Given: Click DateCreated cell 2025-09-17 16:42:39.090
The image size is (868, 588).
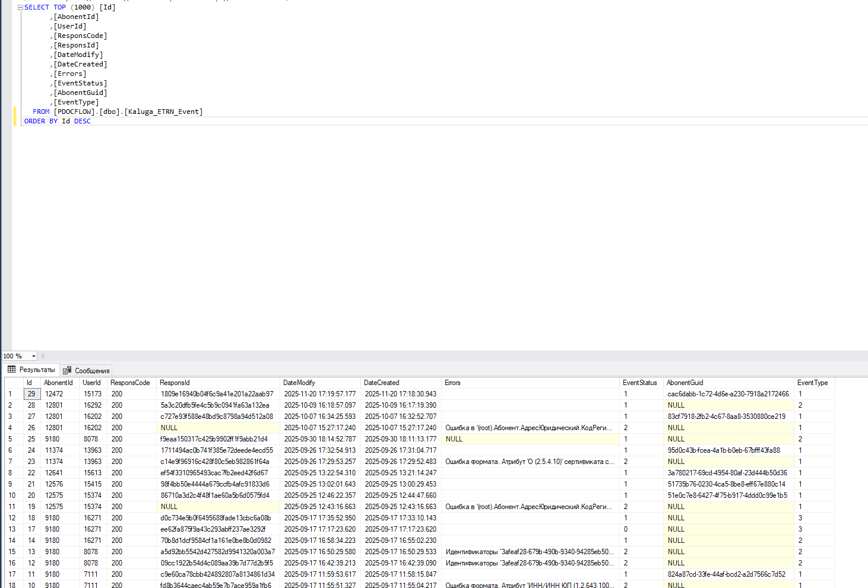Looking at the screenshot, I should (x=401, y=563).
